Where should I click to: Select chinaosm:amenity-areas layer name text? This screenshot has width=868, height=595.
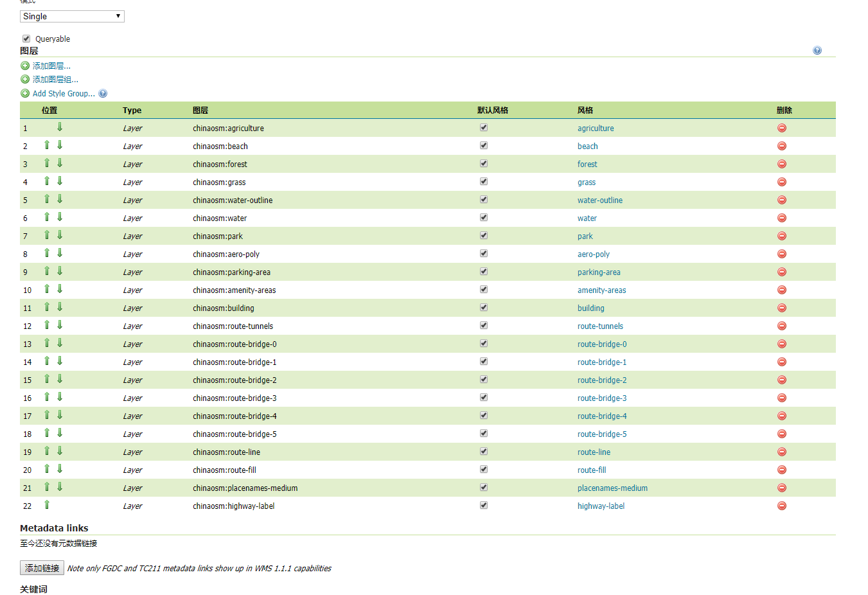click(x=234, y=290)
